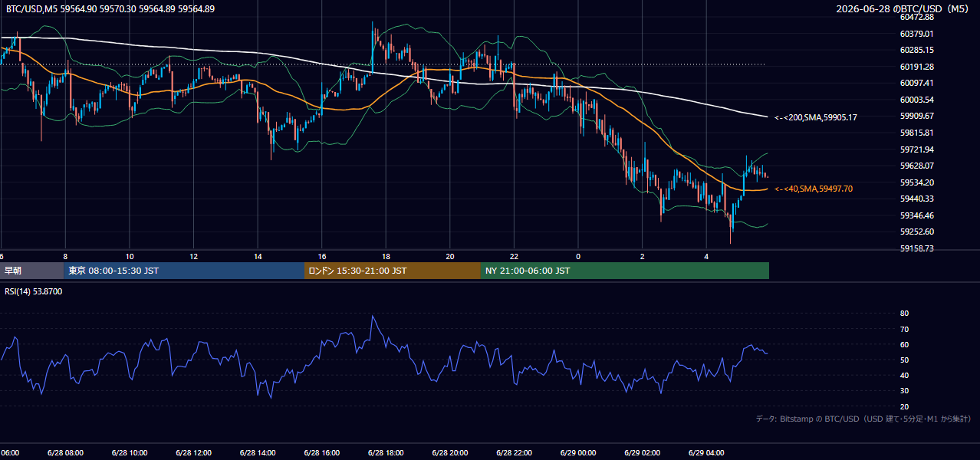980x460 pixels.
Task: Click the 59346.46 price axis label
Action: click(916, 215)
